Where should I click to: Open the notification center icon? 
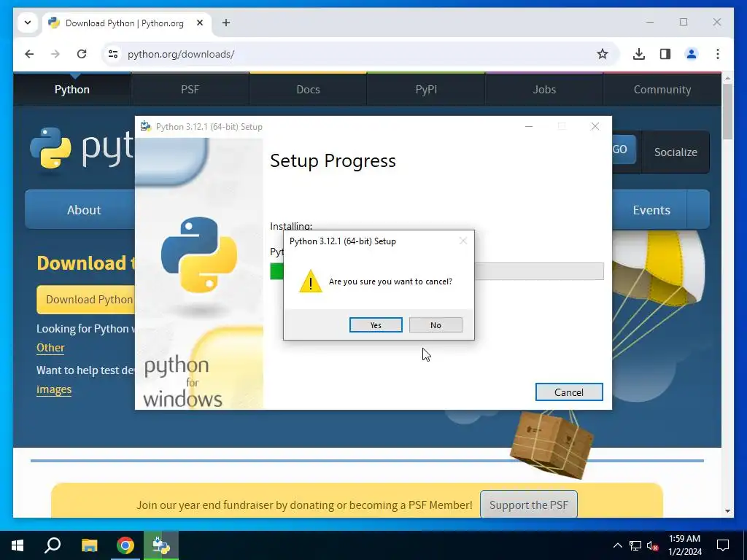point(723,545)
